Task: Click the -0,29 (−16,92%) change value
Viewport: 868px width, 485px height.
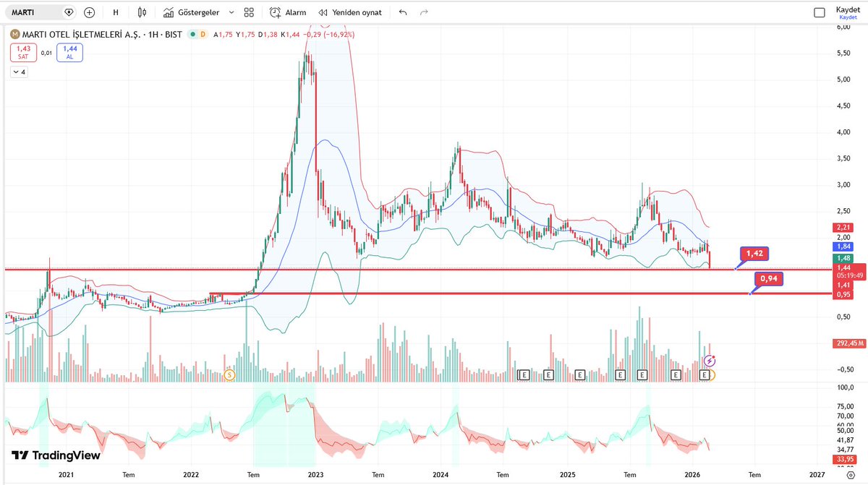Action: point(328,34)
